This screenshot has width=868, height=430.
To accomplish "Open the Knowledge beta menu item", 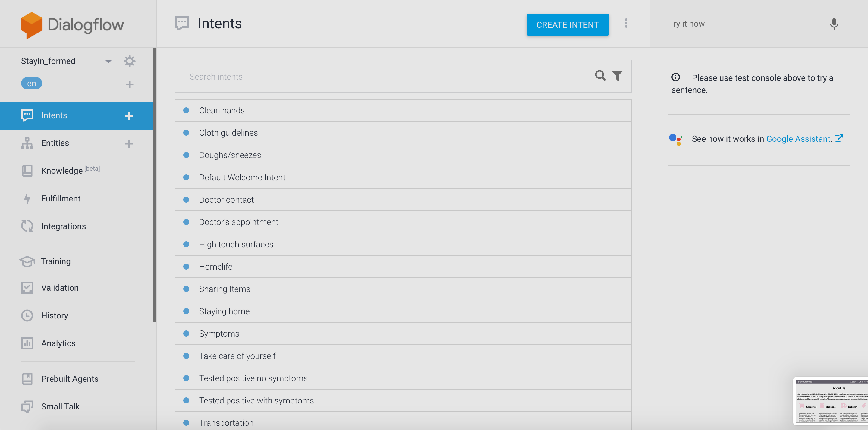I will [62, 171].
